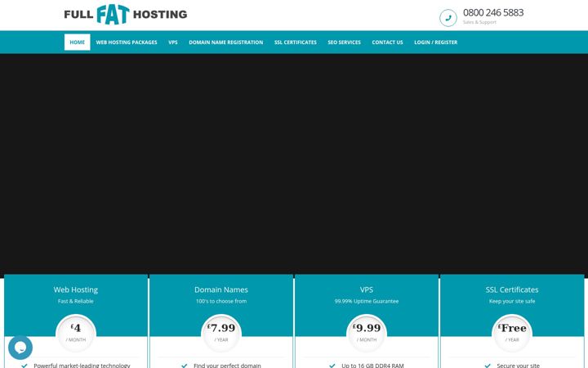The height and width of the screenshot is (368, 588).
Task: Open the live chat bubble widget
Action: [20, 348]
